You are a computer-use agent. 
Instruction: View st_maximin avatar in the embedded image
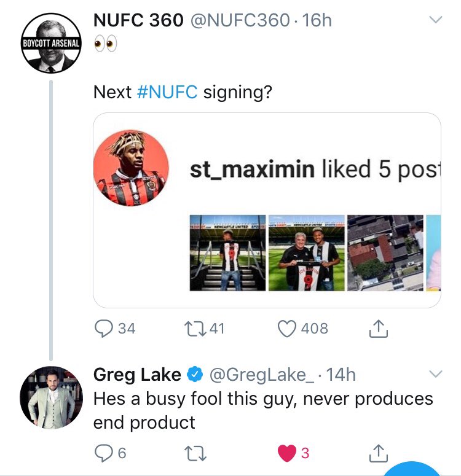tap(131, 168)
